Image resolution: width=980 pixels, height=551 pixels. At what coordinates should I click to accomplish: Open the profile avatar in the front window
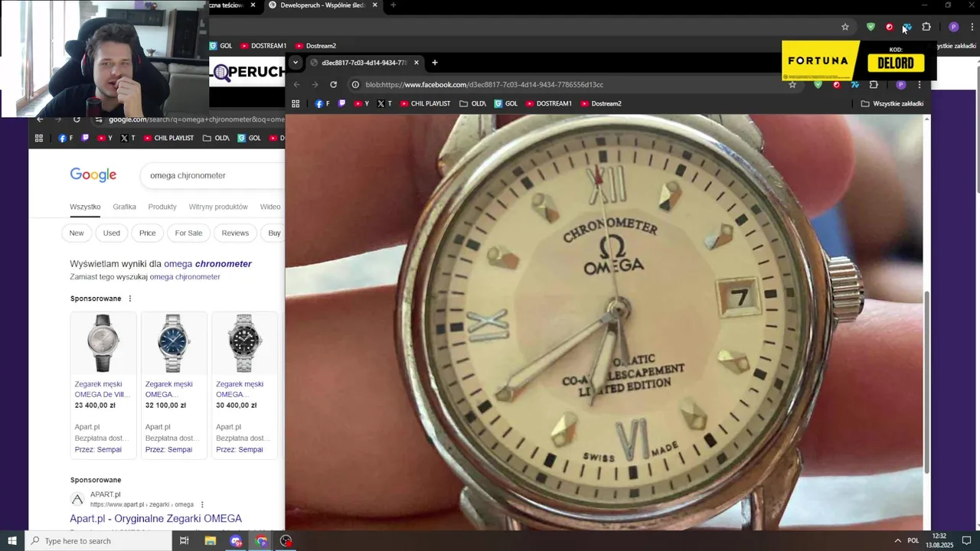click(x=901, y=85)
